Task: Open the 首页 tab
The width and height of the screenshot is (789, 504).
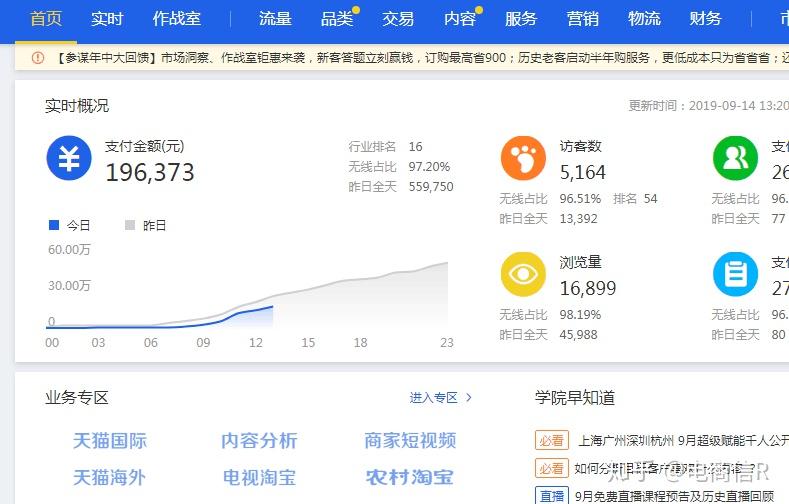Action: tap(46, 19)
